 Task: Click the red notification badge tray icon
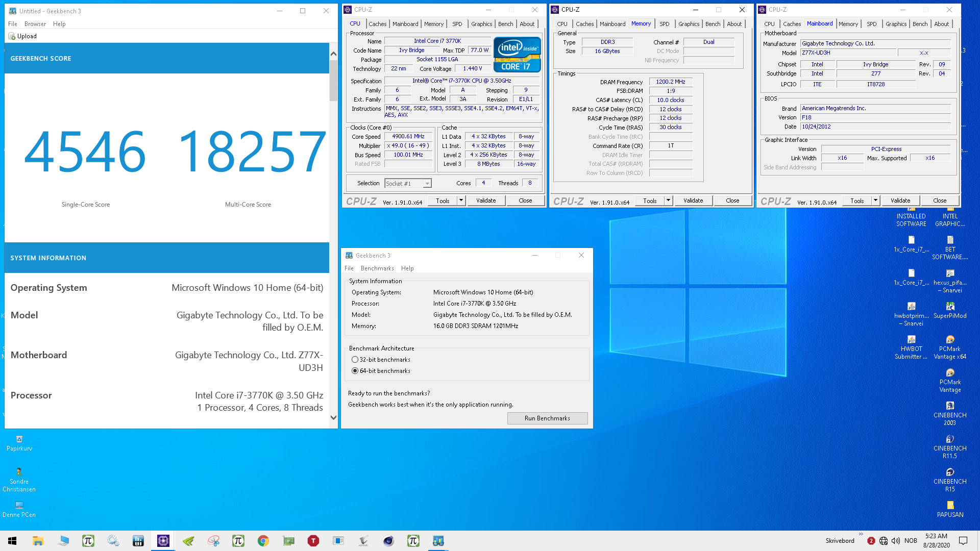(x=871, y=541)
